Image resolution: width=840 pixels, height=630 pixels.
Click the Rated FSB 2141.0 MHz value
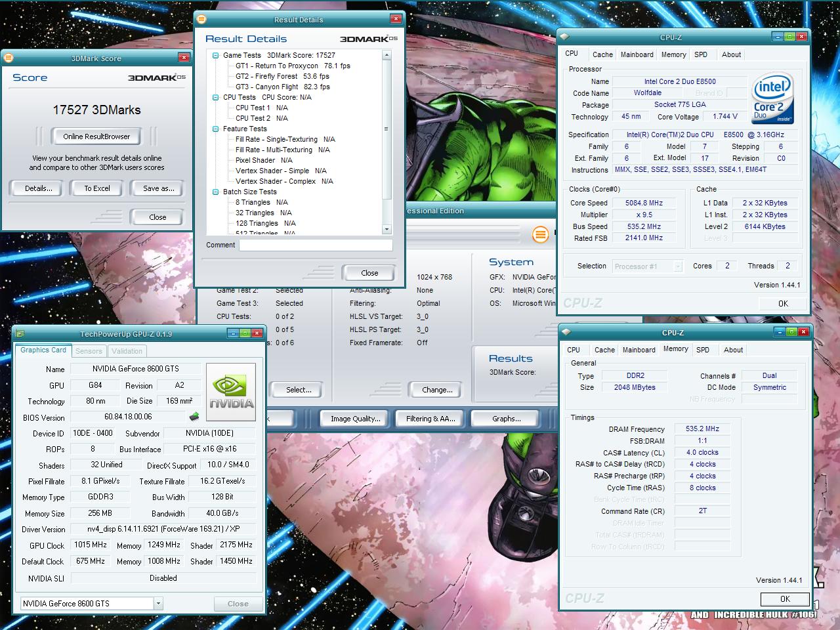[x=644, y=238]
